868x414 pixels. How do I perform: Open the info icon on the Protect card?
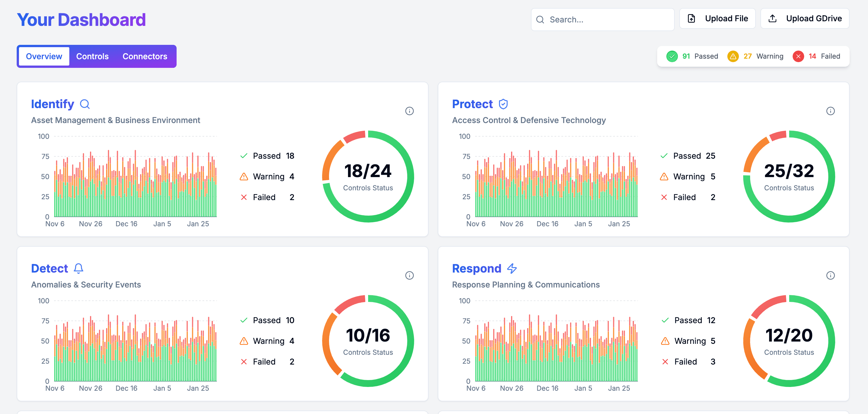click(x=830, y=111)
